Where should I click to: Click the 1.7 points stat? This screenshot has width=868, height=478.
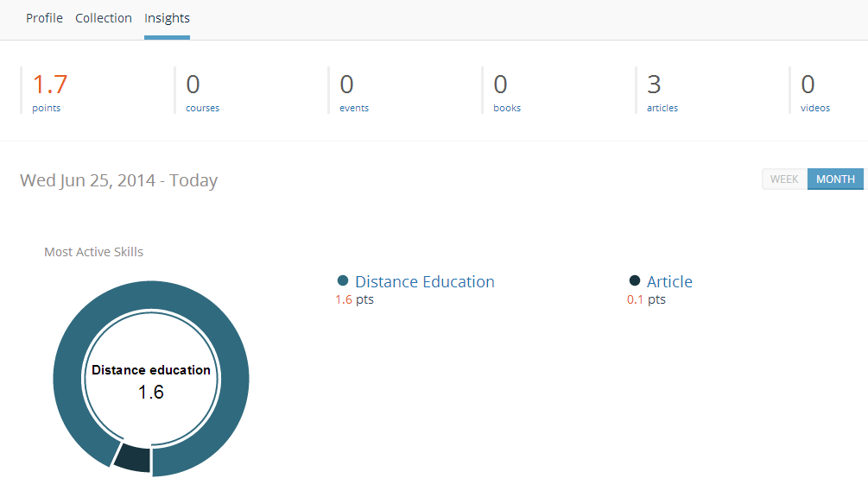(49, 91)
